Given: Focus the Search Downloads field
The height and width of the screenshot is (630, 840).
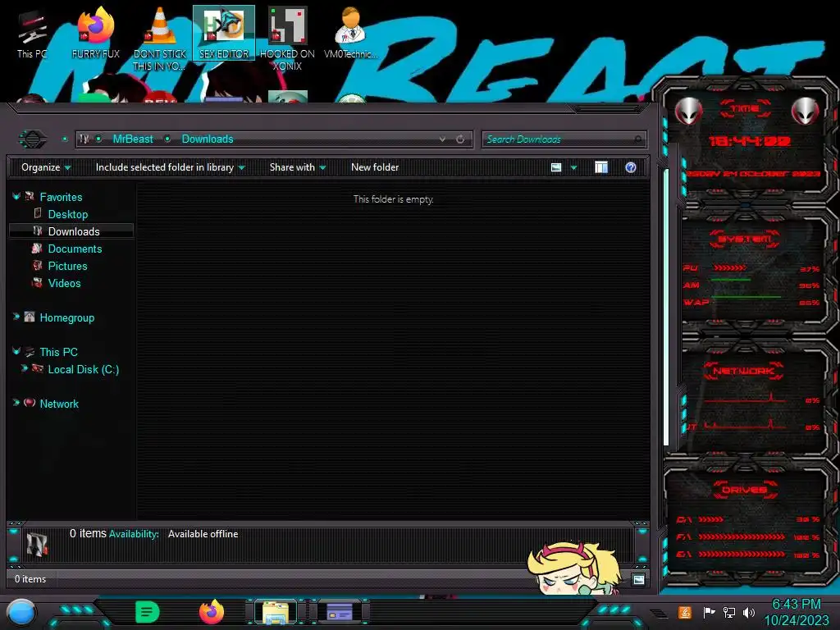Looking at the screenshot, I should pos(564,139).
